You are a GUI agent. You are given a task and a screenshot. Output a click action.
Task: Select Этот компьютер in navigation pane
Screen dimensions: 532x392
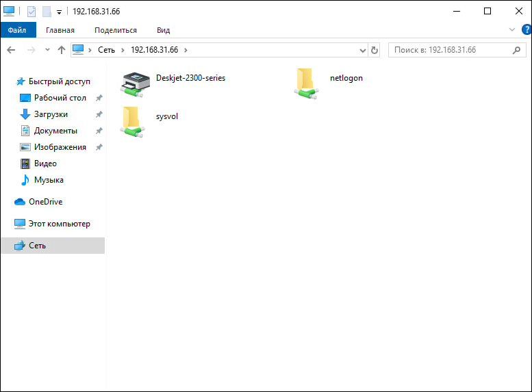[x=59, y=224]
